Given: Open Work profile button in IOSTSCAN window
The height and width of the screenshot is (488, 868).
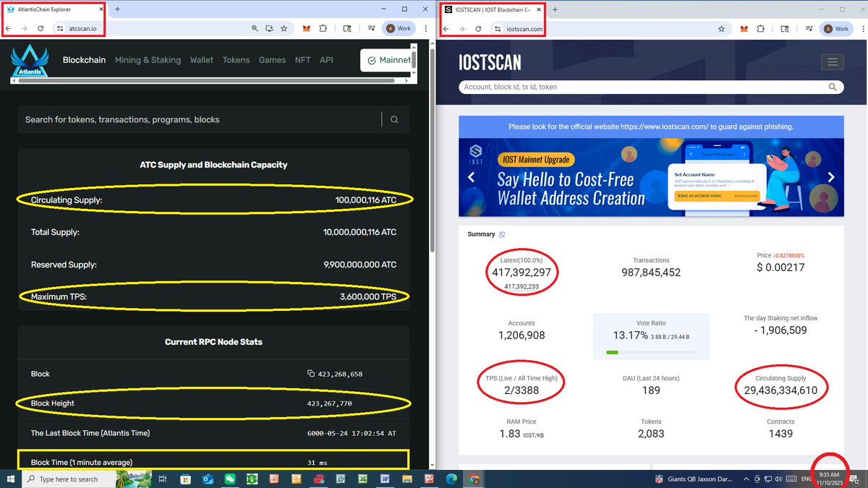Looking at the screenshot, I should click(836, 29).
